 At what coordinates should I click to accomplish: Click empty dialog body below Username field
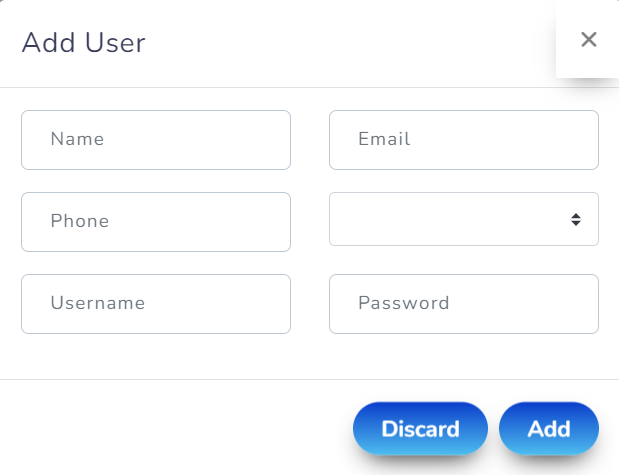[156, 356]
